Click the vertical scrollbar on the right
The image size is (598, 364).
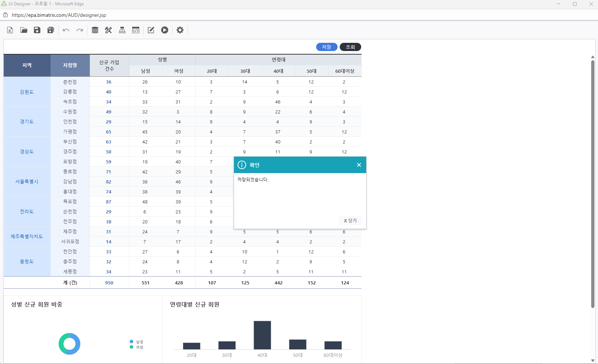coord(593,178)
